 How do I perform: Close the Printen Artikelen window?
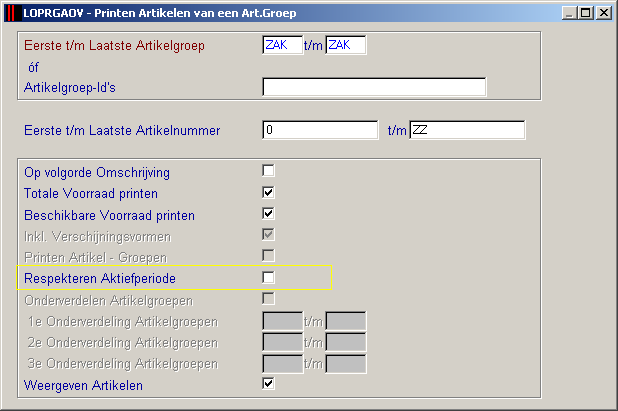(x=604, y=13)
